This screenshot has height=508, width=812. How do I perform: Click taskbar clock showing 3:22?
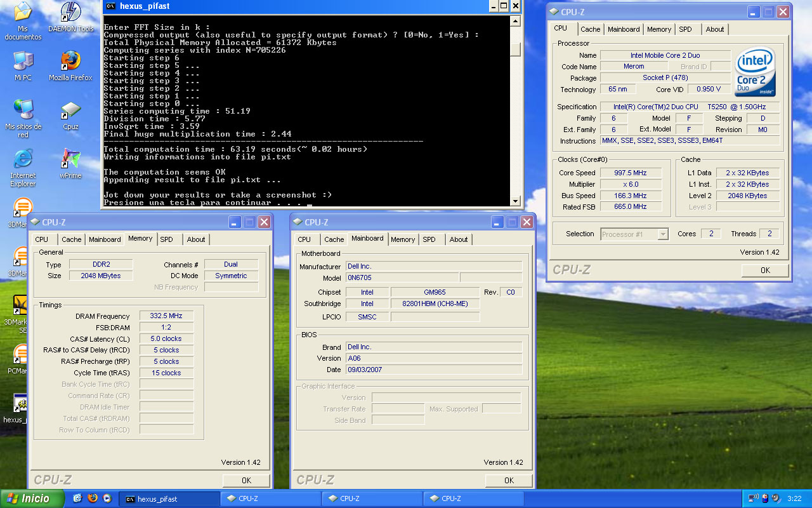pyautogui.click(x=794, y=498)
